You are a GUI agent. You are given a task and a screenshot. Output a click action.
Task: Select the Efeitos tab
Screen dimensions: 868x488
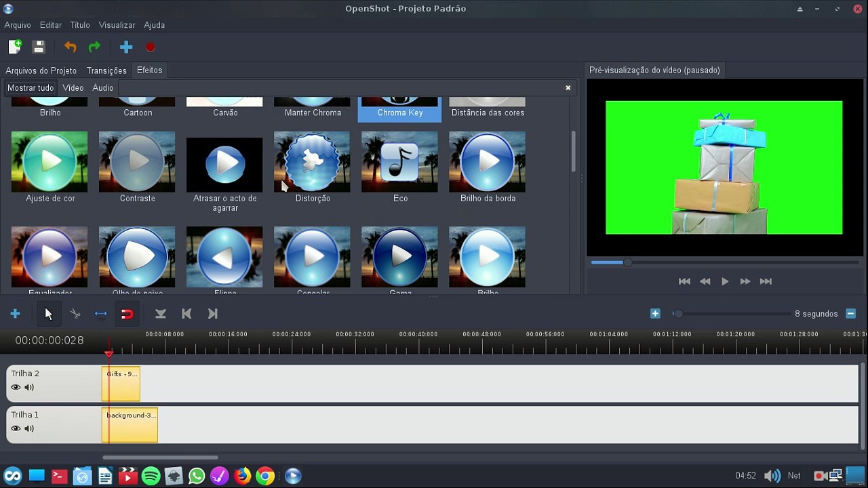tap(149, 70)
